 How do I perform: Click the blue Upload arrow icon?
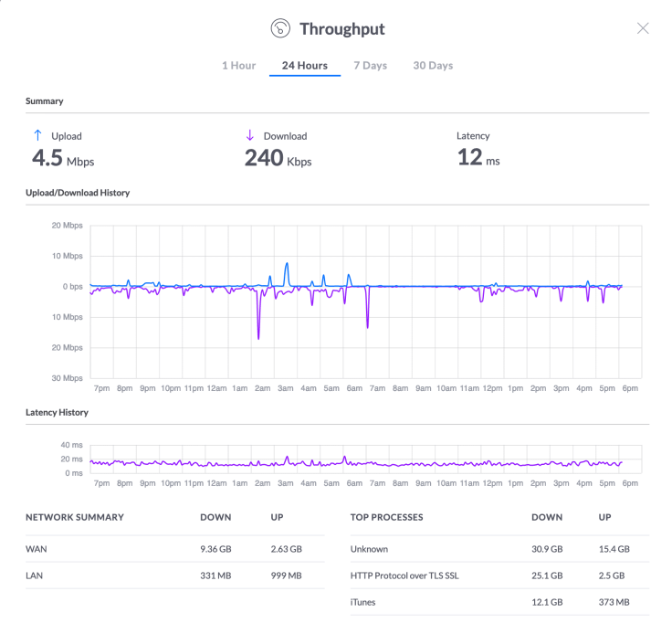(x=37, y=135)
